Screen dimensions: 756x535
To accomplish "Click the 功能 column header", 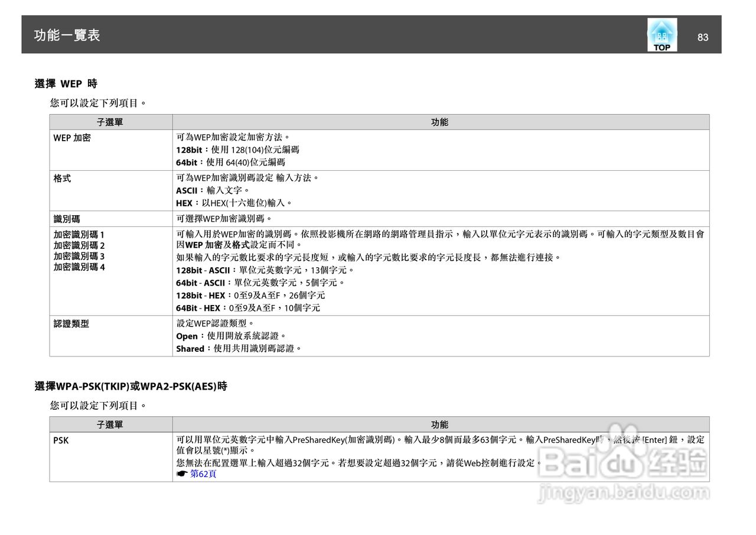I will (x=439, y=121).
